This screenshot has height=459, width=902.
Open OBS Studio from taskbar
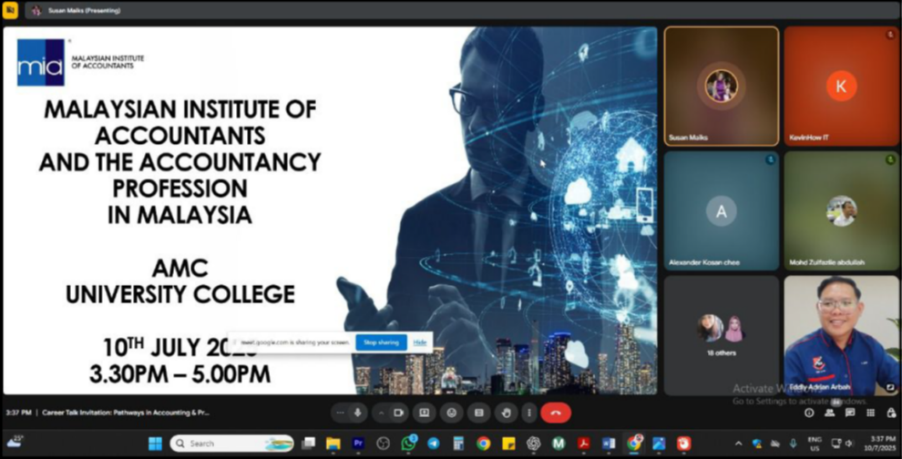[383, 443]
